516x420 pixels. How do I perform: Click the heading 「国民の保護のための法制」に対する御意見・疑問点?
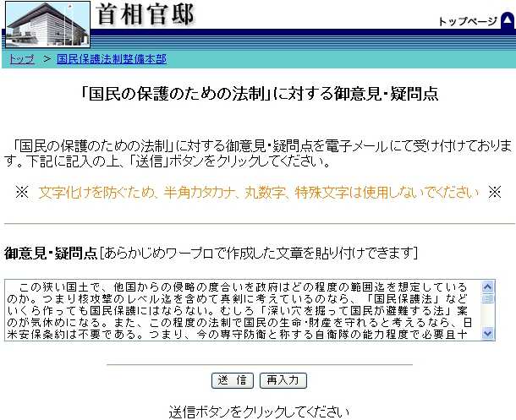tap(260, 94)
